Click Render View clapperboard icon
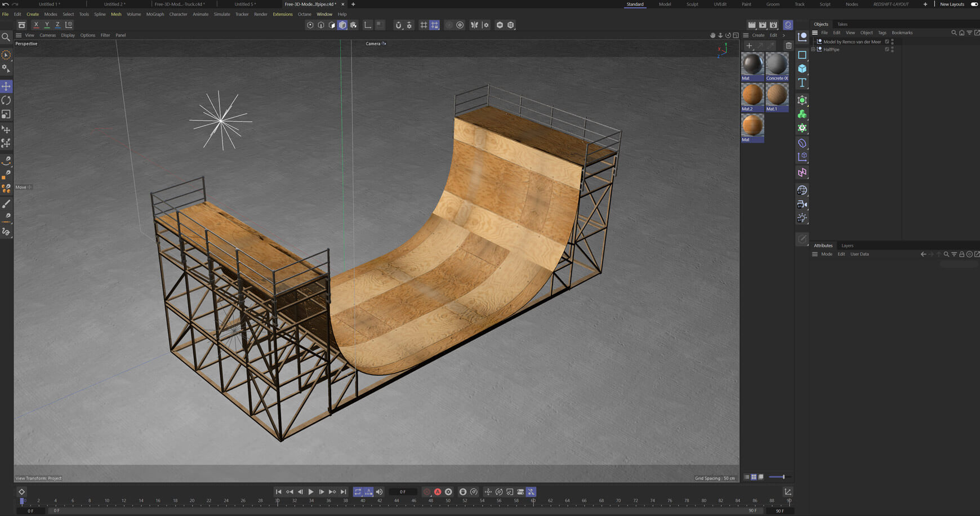Image resolution: width=980 pixels, height=516 pixels. pos(751,25)
